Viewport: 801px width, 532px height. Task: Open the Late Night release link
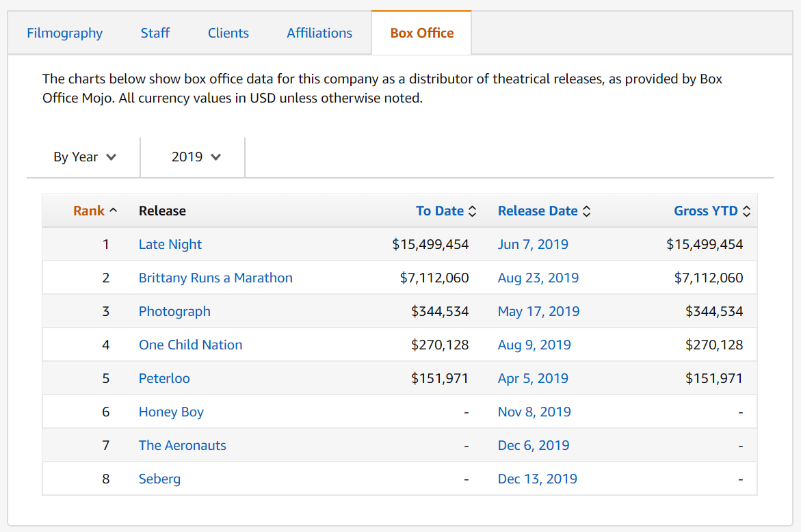click(x=170, y=244)
